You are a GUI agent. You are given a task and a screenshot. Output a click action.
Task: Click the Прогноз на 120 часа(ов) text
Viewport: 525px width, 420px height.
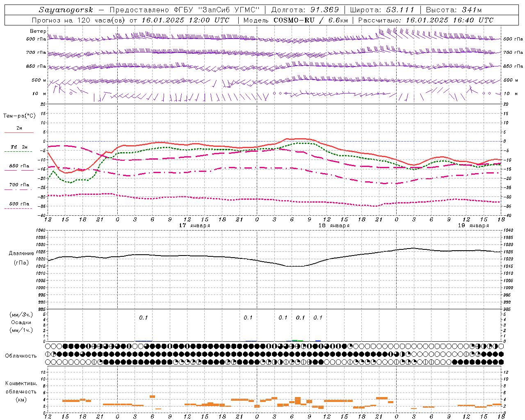[x=79, y=20]
